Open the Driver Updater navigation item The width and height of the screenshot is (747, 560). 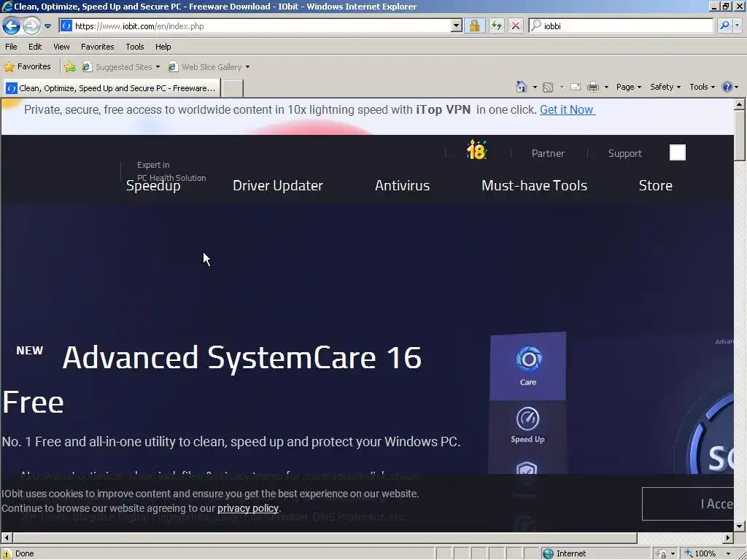[x=278, y=185]
